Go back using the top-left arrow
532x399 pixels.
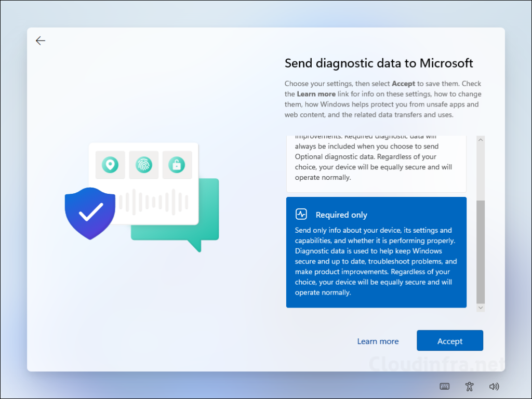coord(41,41)
